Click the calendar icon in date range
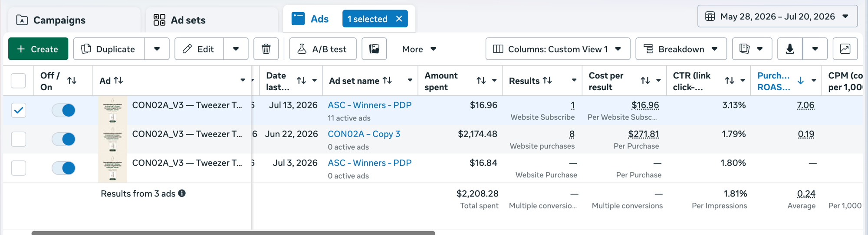The image size is (868, 235). tap(710, 16)
